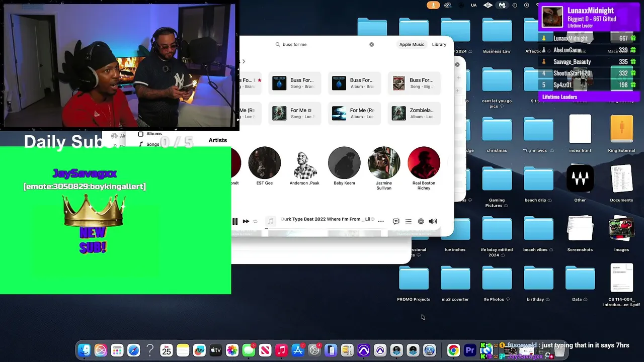Select the Data folder
The width and height of the screenshot is (644, 362).
pos(580,284)
